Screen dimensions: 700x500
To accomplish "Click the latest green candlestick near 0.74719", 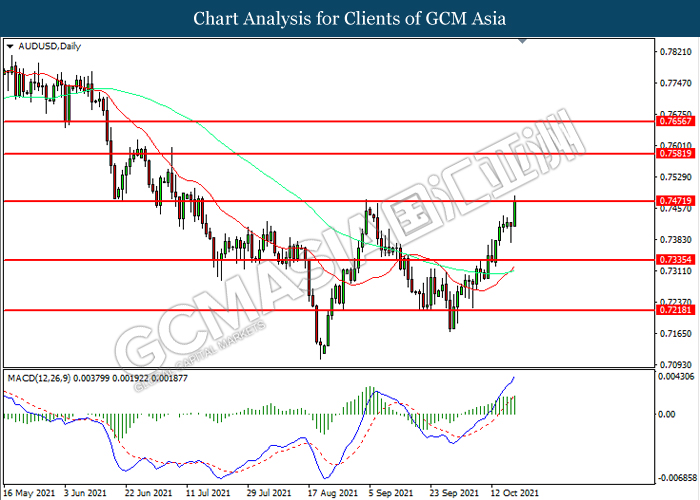I will 515,213.
